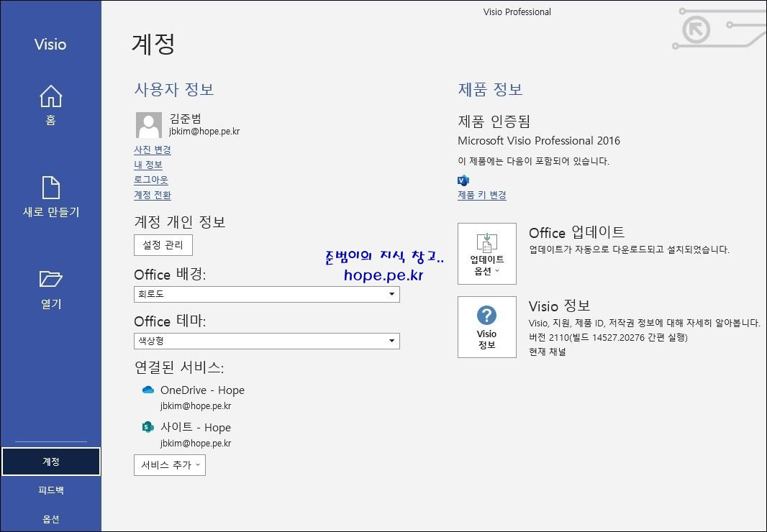The image size is (767, 532).
Task: Open the Office Theme (색상형) dropdown
Action: [267, 341]
